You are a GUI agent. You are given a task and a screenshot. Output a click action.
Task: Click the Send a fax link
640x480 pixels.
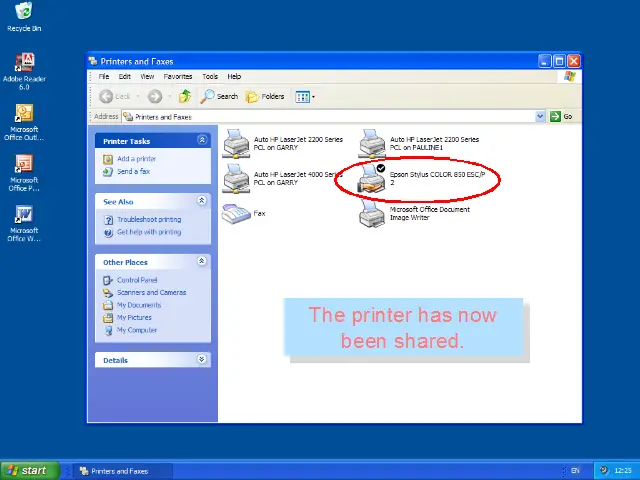tap(133, 171)
